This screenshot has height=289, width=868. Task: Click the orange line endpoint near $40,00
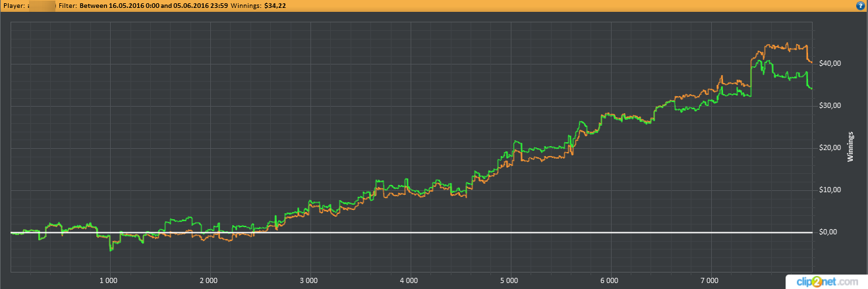click(x=811, y=62)
